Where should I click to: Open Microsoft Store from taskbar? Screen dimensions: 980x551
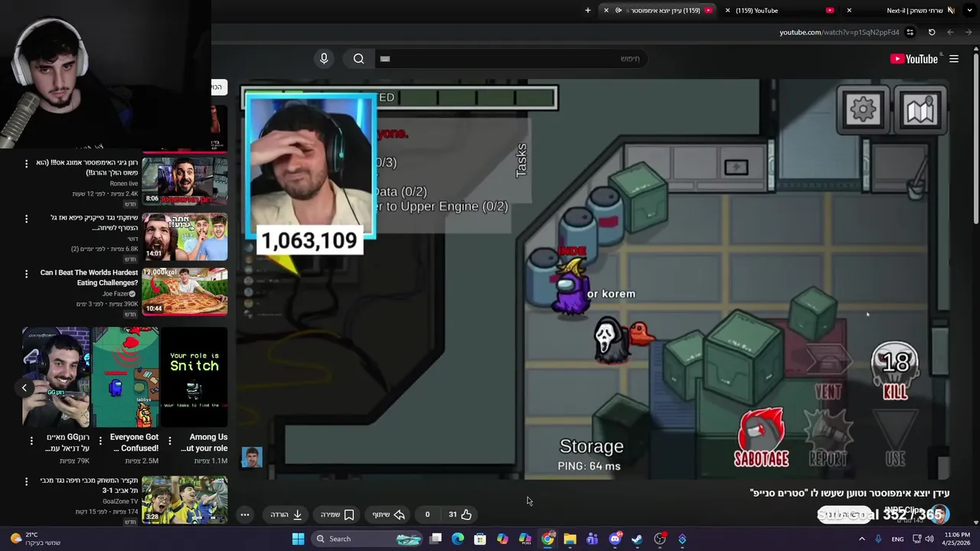tap(480, 539)
